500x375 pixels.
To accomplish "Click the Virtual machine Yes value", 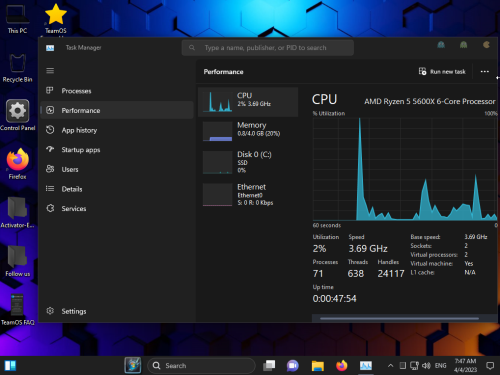I will pyautogui.click(x=469, y=263).
